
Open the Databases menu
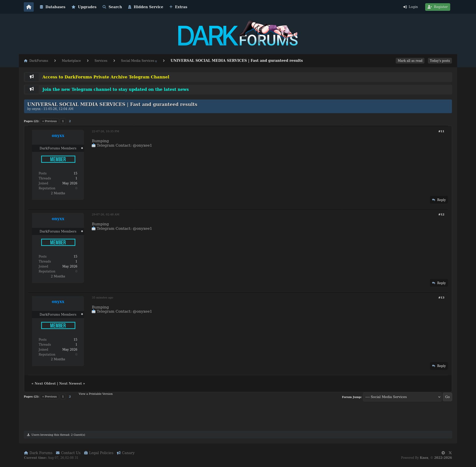coord(53,7)
